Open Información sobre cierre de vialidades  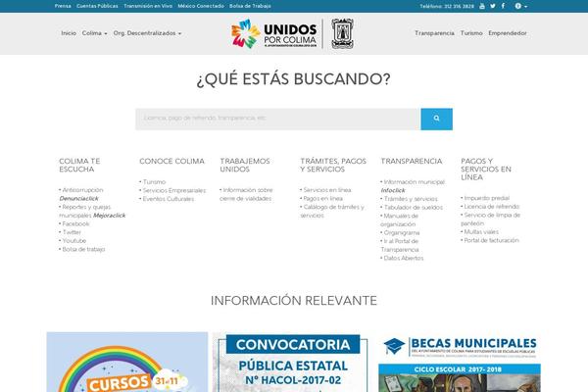(246, 194)
